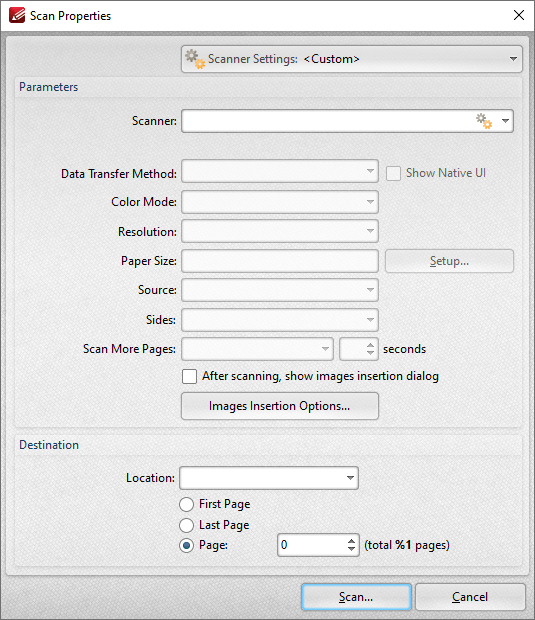Click Images Insertion Options... button
535x620 pixels.
[280, 406]
